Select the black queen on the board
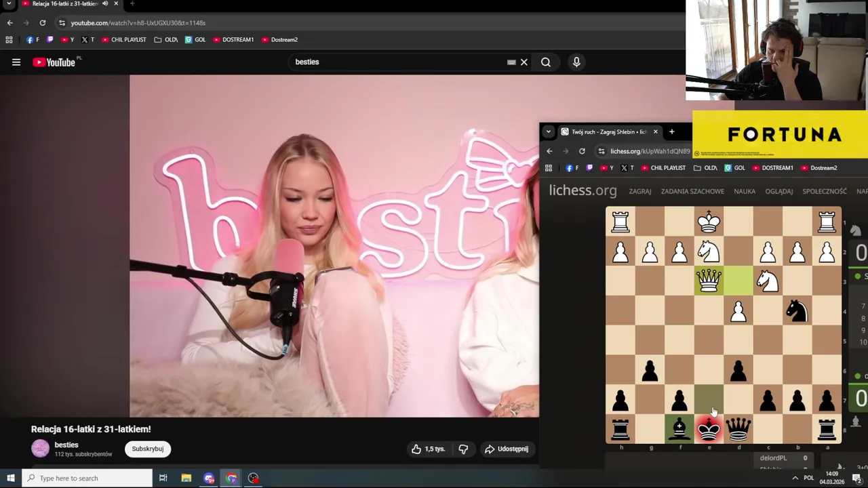868x488 pixels. pos(738,429)
